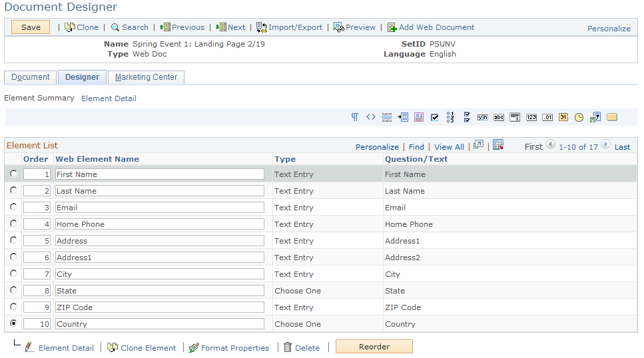The image size is (644, 358).
Task: Switch to the Designer tab
Action: 82,77
